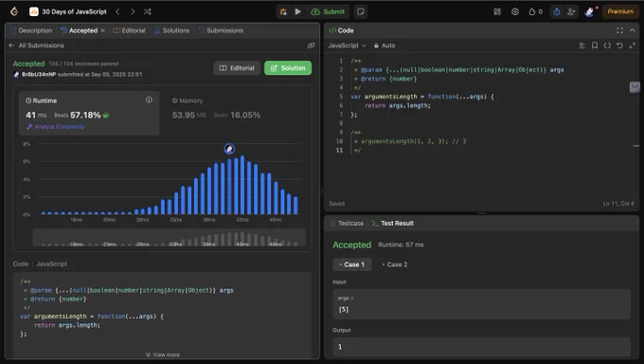Switch to the Testcase tab
This screenshot has height=364, width=644.
pos(347,223)
